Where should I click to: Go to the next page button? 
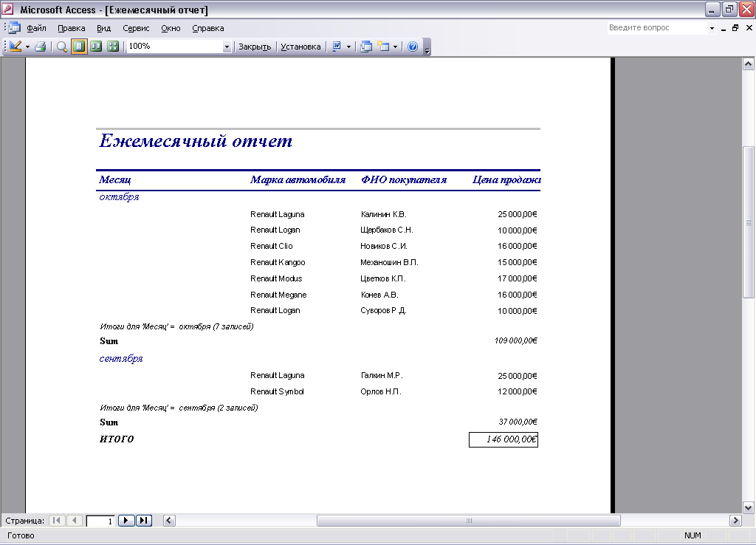[x=126, y=521]
